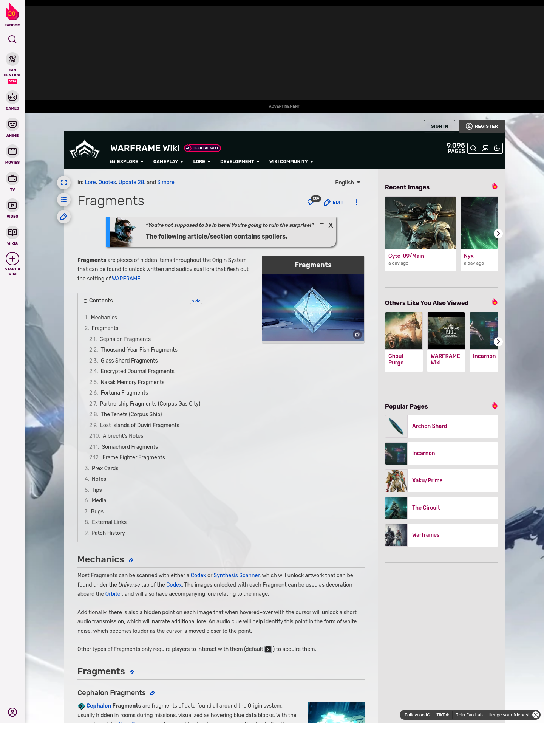Open Xaku/Prime popular page
The width and height of the screenshot is (544, 756).
tap(442, 481)
